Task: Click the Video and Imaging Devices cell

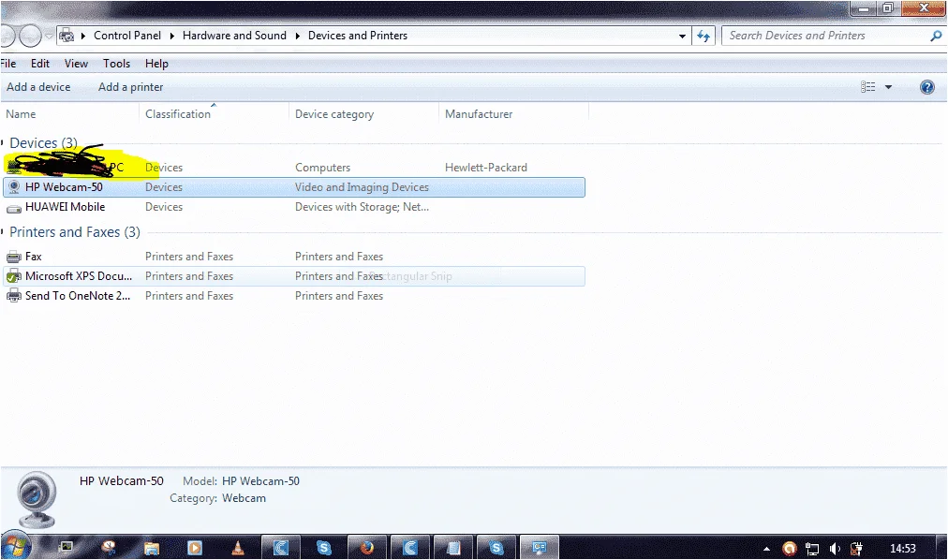Action: point(362,187)
